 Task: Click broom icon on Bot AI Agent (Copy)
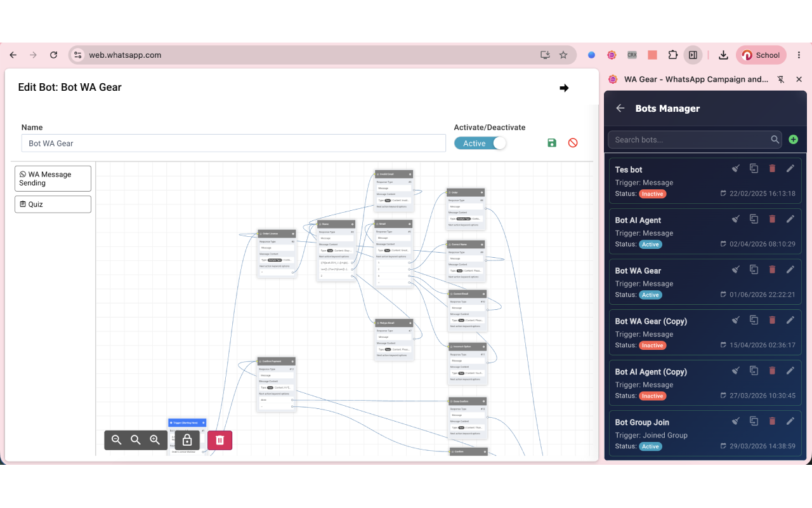click(736, 371)
